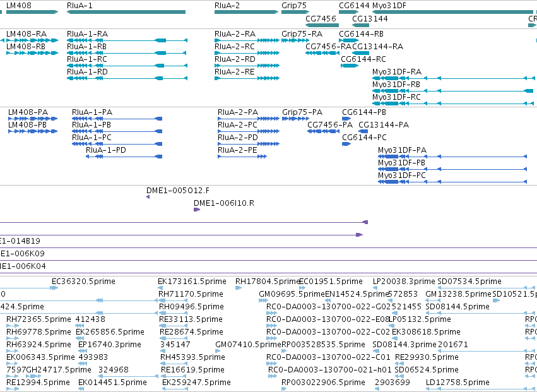Choose transcript RluA-1-RC

[127, 66]
